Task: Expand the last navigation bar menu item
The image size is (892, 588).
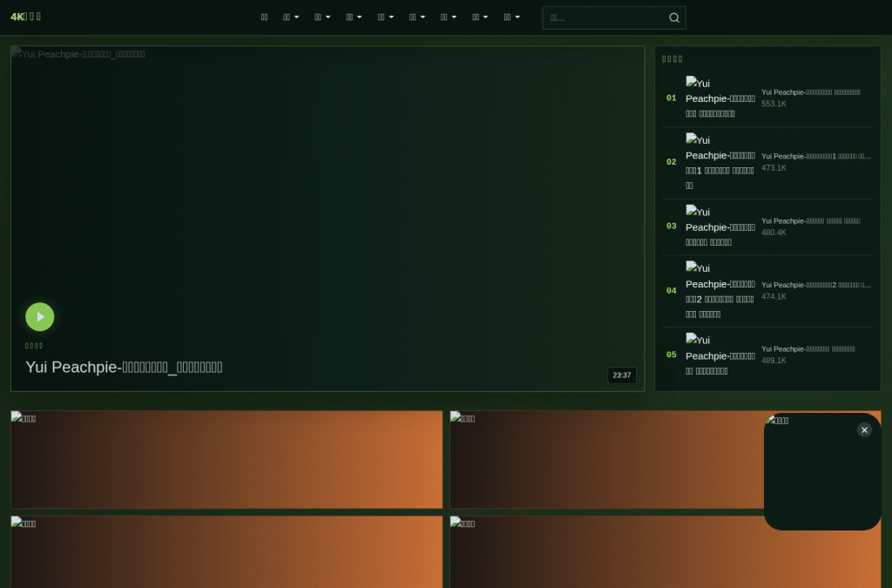Action: (x=512, y=17)
